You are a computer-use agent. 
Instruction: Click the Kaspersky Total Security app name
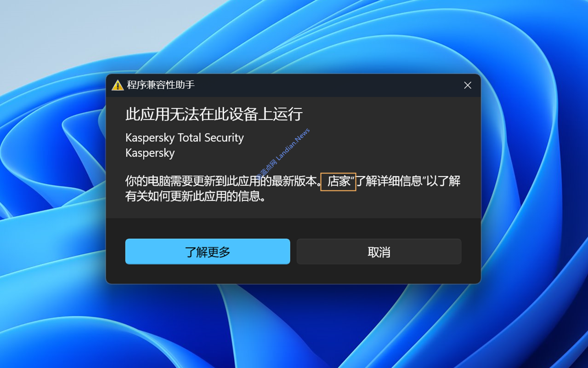(185, 138)
